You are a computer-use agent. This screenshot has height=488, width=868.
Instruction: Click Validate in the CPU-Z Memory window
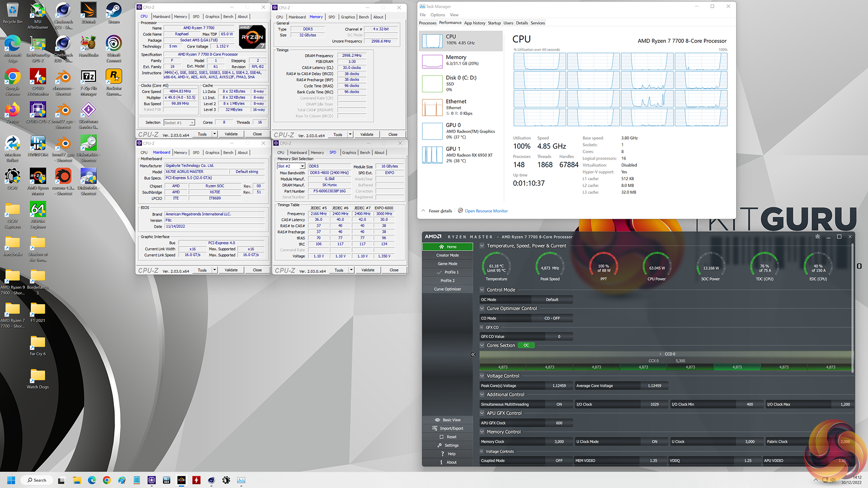[x=367, y=135]
